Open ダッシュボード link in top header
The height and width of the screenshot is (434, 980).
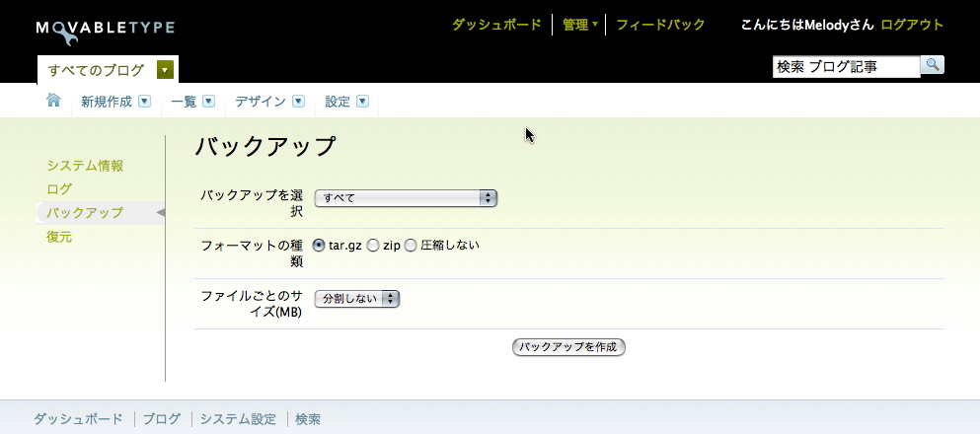point(496,25)
